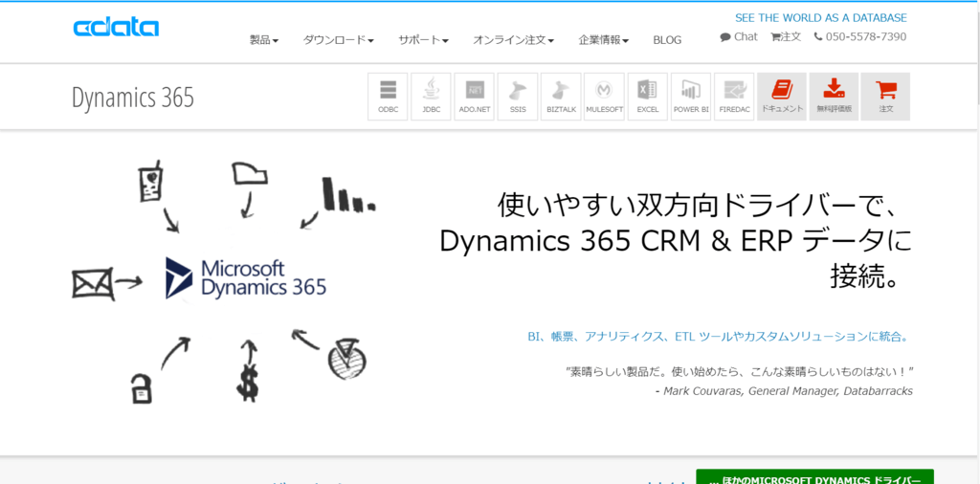This screenshot has height=484, width=980.
Task: Click the Microsoft Dynamics 365 logo
Action: point(246,278)
